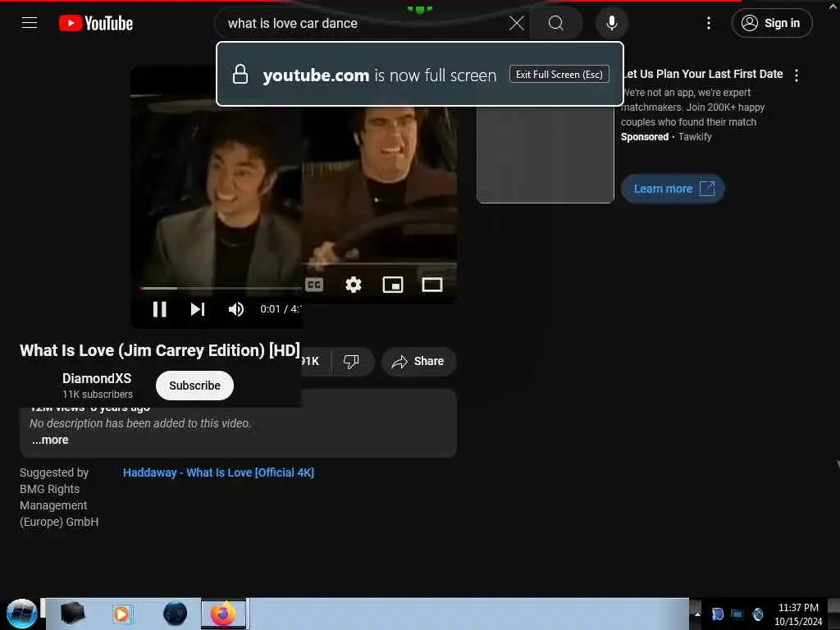Expand description with ...more
Image resolution: width=840 pixels, height=630 pixels.
pyautogui.click(x=50, y=440)
